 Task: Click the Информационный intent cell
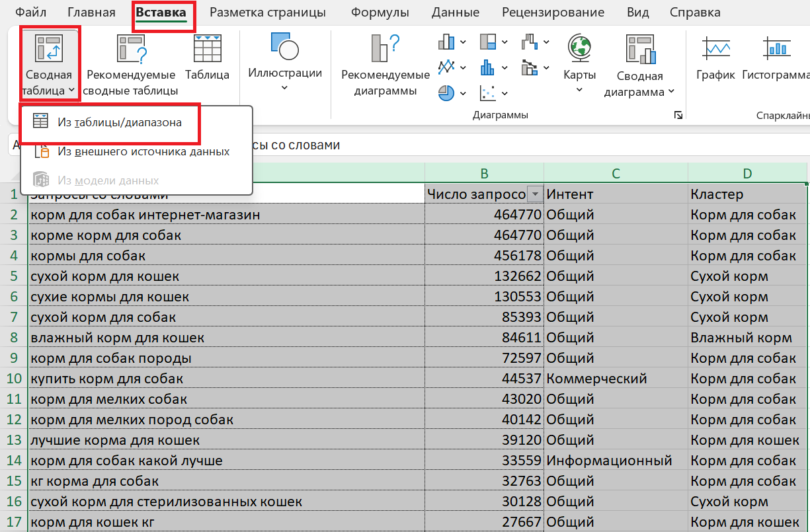click(616, 461)
